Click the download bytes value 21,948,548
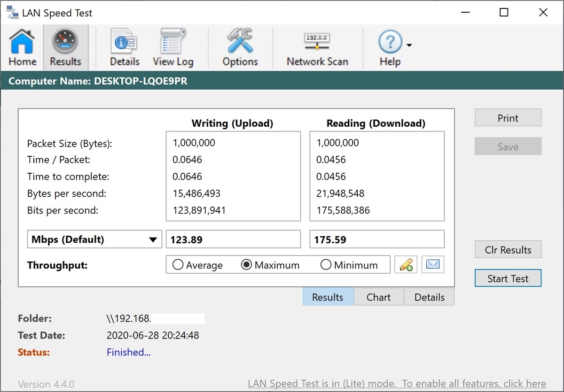564x392 pixels. tap(340, 193)
